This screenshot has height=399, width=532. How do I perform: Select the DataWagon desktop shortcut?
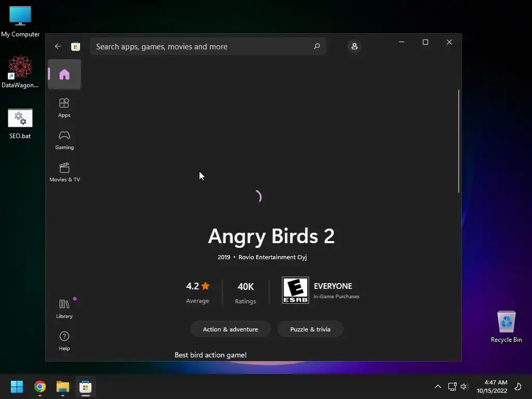pos(20,72)
